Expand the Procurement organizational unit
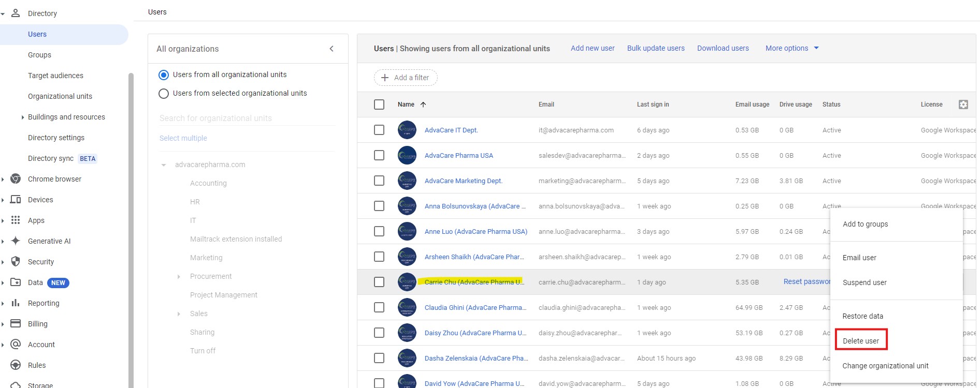The image size is (980, 388). (x=179, y=277)
